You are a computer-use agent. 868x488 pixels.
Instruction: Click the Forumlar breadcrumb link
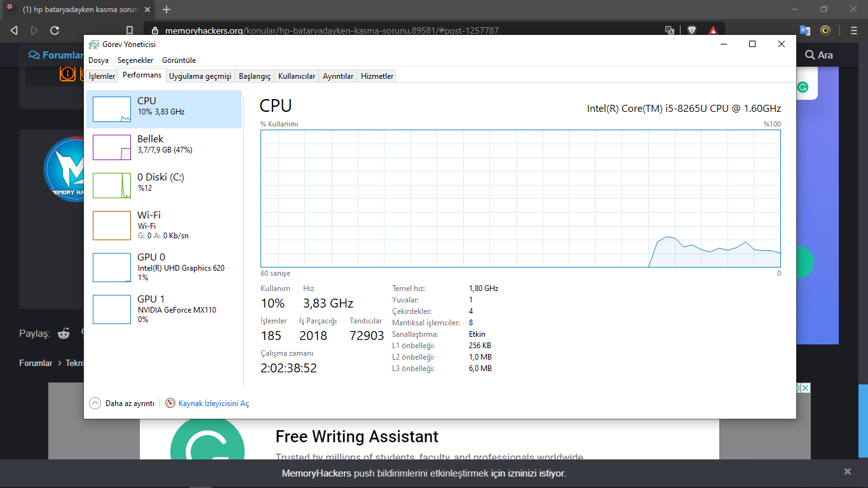(x=36, y=363)
